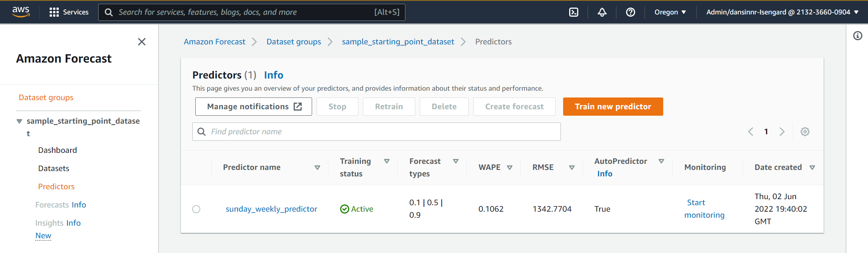Open Insights in side navigation

(x=49, y=223)
